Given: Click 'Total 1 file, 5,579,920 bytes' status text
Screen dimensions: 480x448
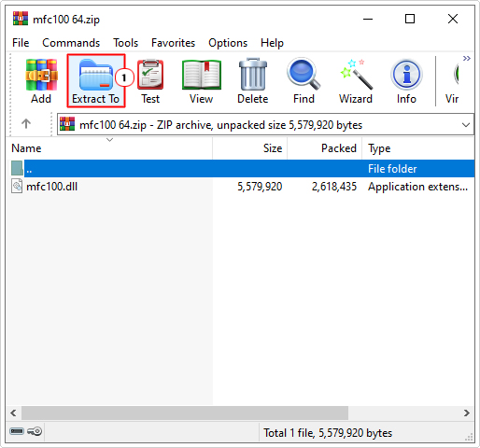Looking at the screenshot, I should [328, 433].
